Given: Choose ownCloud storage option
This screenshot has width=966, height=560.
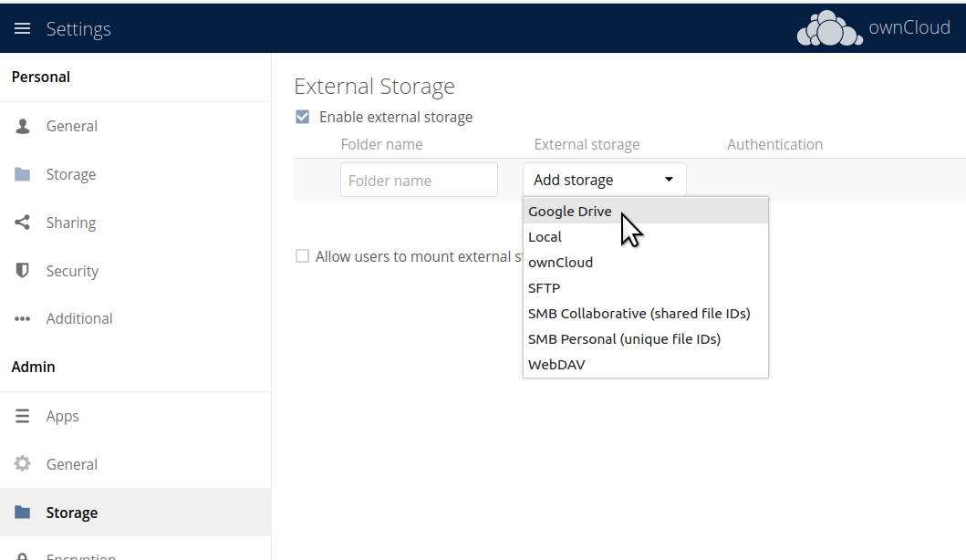Looking at the screenshot, I should pos(646,263).
